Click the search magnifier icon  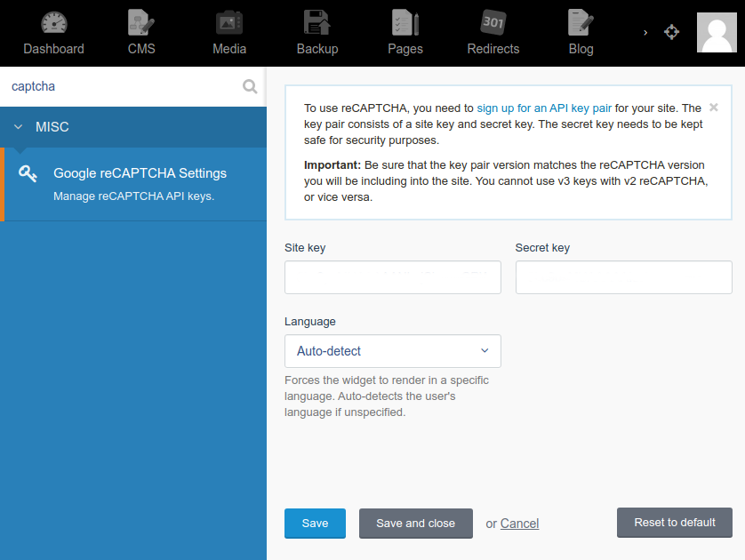250,86
